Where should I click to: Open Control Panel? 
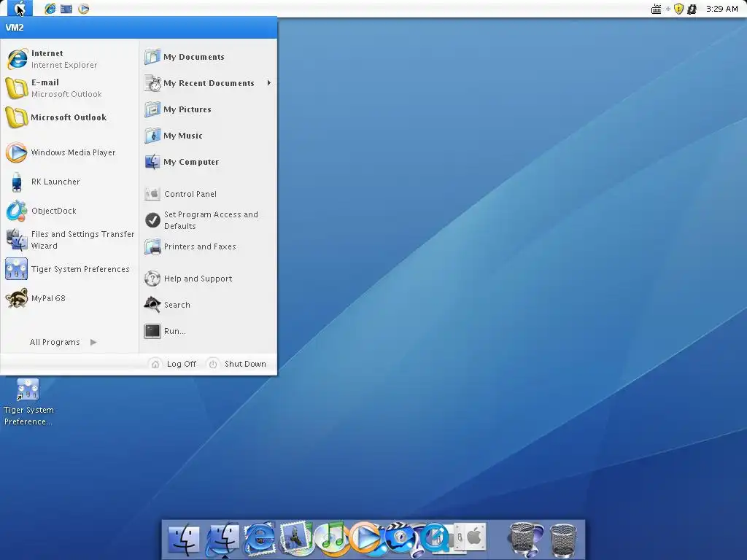click(x=208, y=194)
